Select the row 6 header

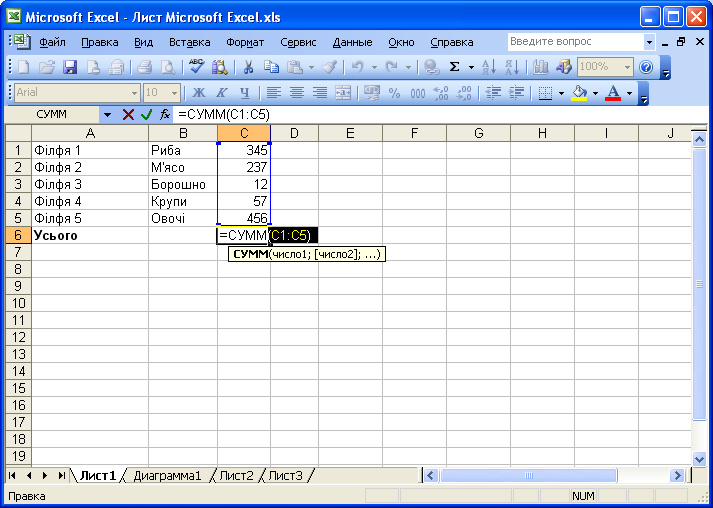[18, 236]
